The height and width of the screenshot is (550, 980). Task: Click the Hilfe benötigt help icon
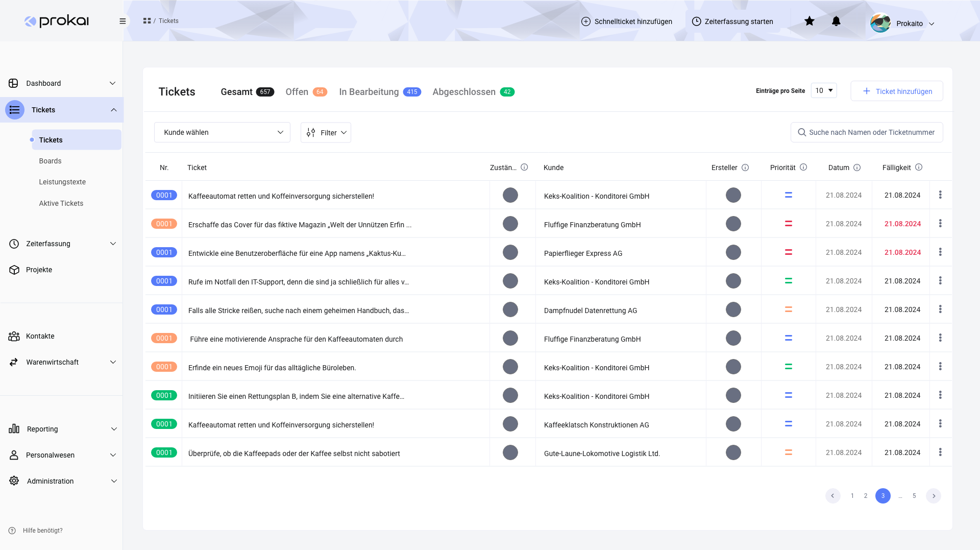(12, 531)
